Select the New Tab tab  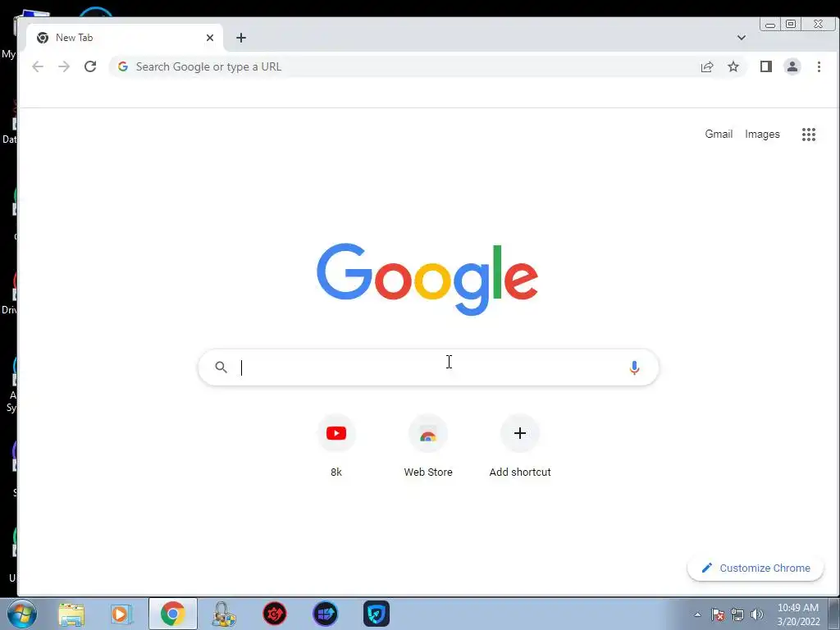pos(125,38)
